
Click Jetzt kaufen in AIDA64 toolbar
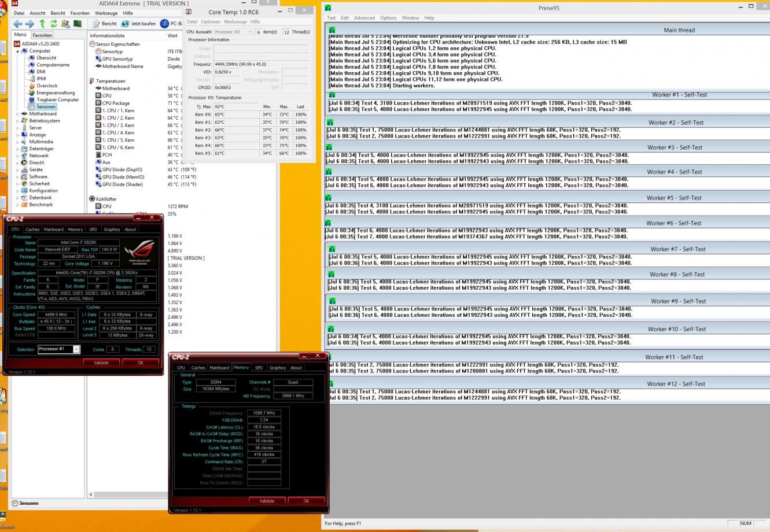(138, 24)
